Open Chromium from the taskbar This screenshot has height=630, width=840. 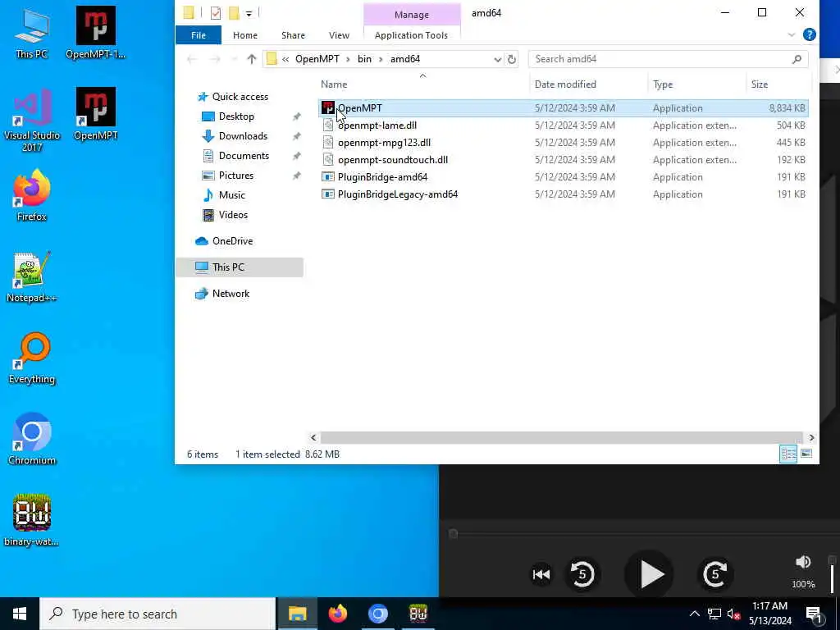[x=377, y=614]
